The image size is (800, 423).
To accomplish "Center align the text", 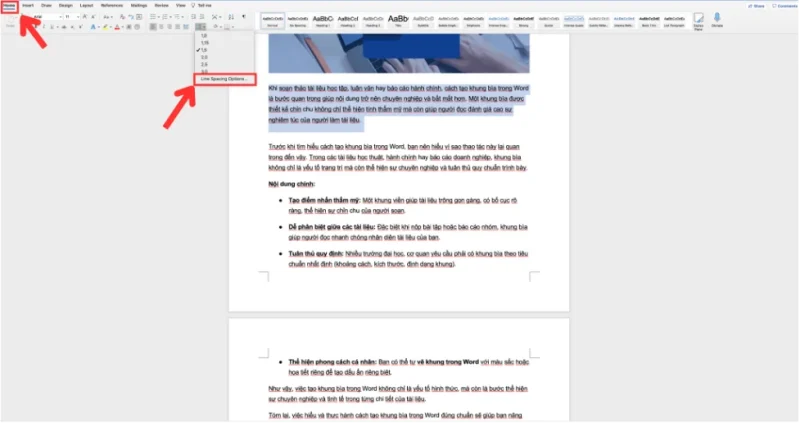I will point(161,27).
